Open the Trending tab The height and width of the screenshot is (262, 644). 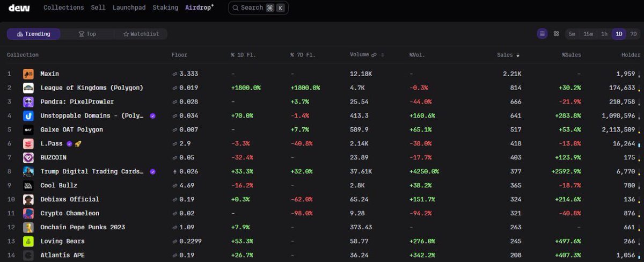(34, 34)
